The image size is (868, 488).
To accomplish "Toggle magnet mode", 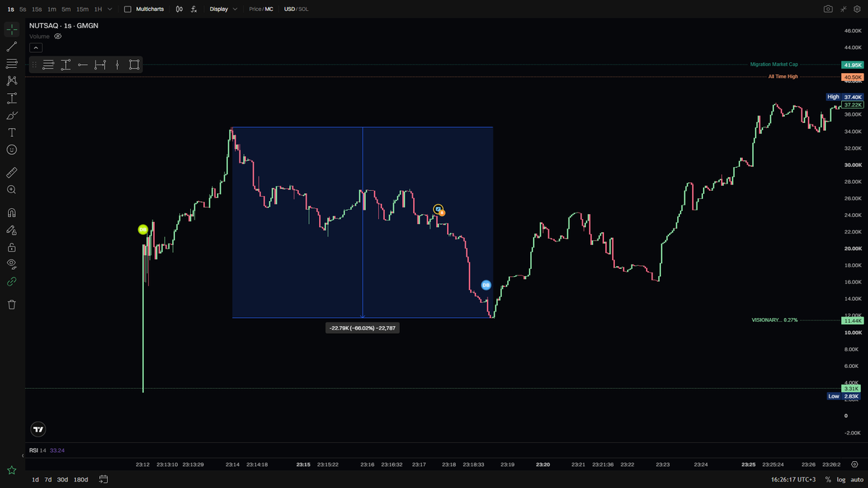I will click(x=12, y=213).
